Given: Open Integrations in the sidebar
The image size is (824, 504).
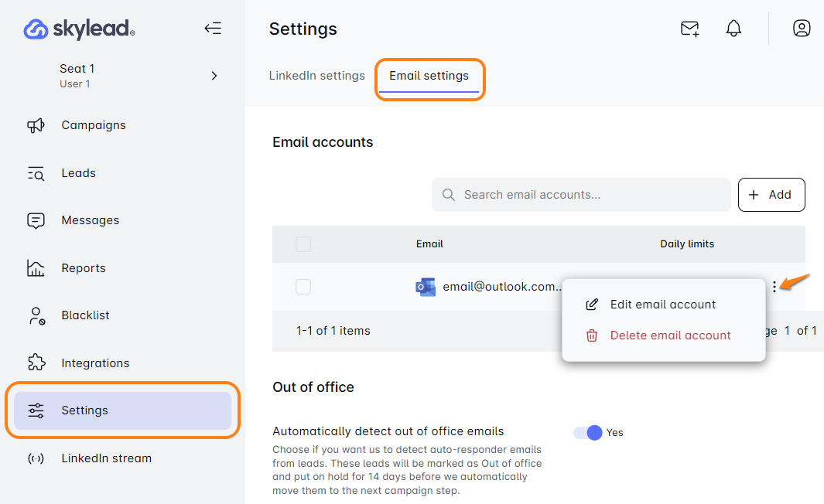Looking at the screenshot, I should 95,363.
